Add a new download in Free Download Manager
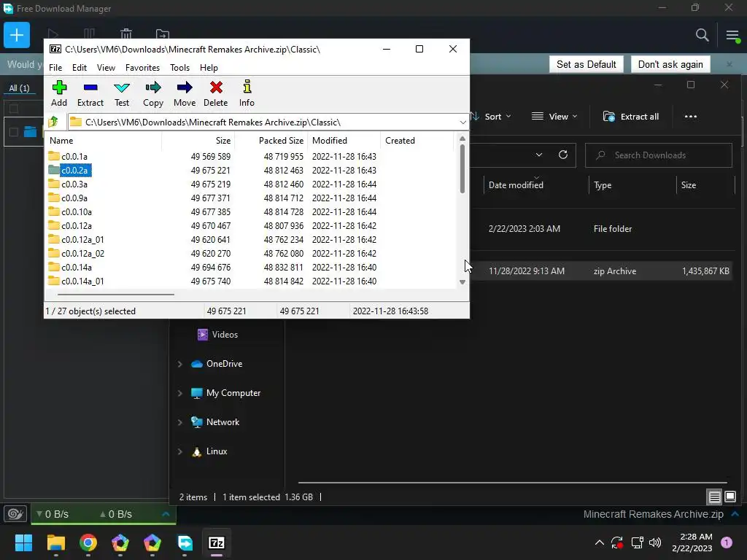This screenshot has width=747, height=560. (17, 35)
